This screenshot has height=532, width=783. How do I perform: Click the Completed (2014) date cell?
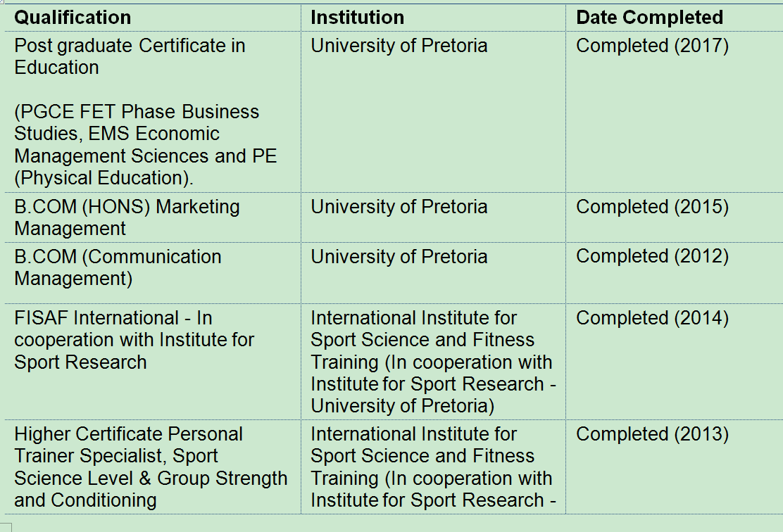(652, 318)
